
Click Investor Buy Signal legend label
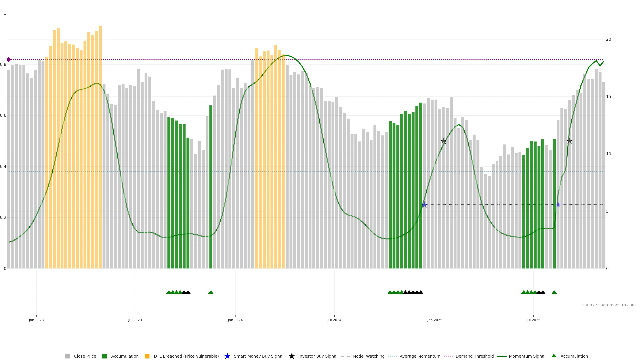click(x=318, y=356)
